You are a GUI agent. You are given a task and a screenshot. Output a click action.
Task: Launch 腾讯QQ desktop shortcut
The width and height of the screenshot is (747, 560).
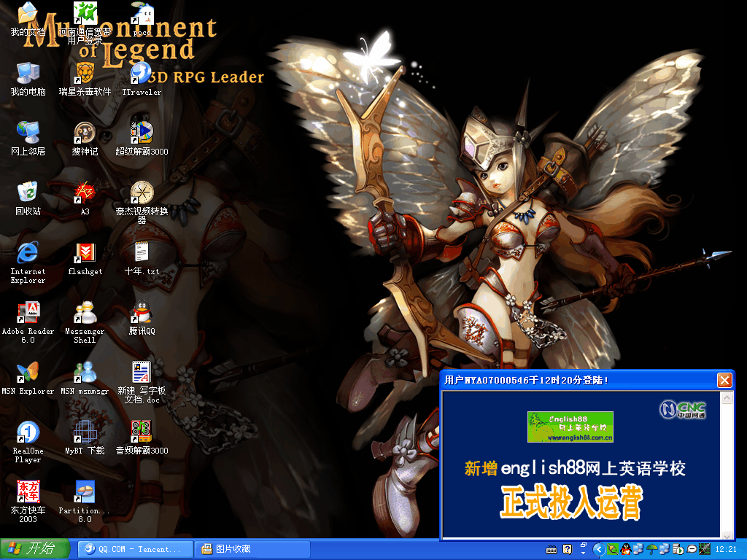pyautogui.click(x=142, y=318)
